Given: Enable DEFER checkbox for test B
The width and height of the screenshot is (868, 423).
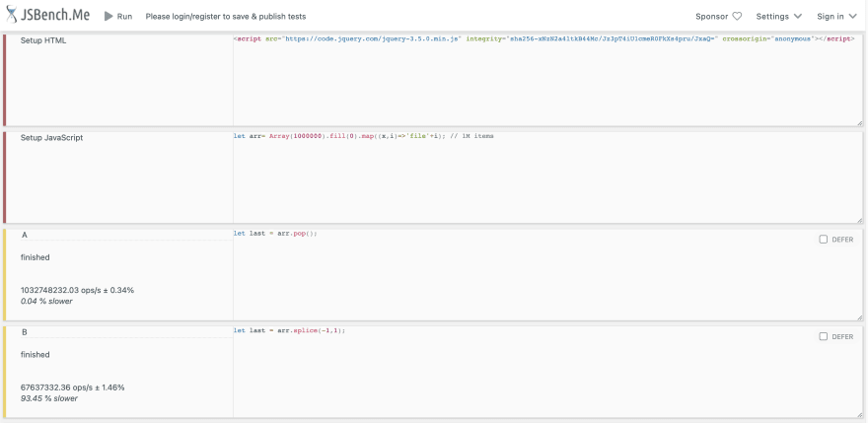Looking at the screenshot, I should (824, 336).
